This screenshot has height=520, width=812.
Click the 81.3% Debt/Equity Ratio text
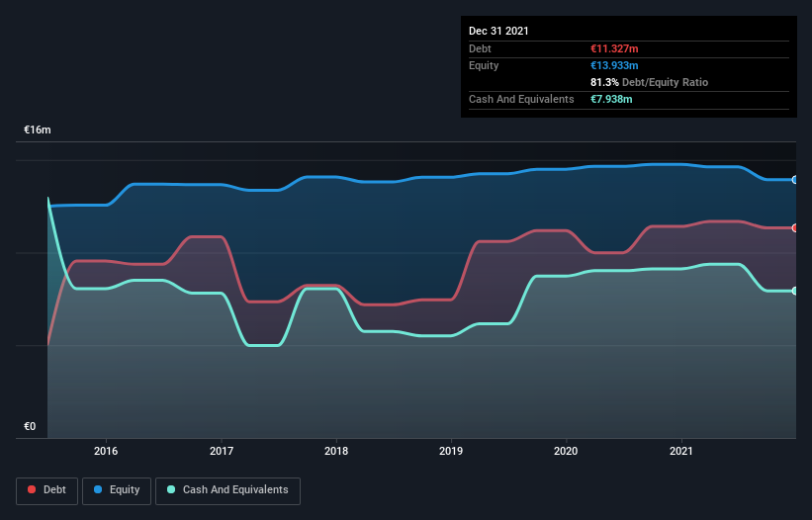[x=650, y=82]
